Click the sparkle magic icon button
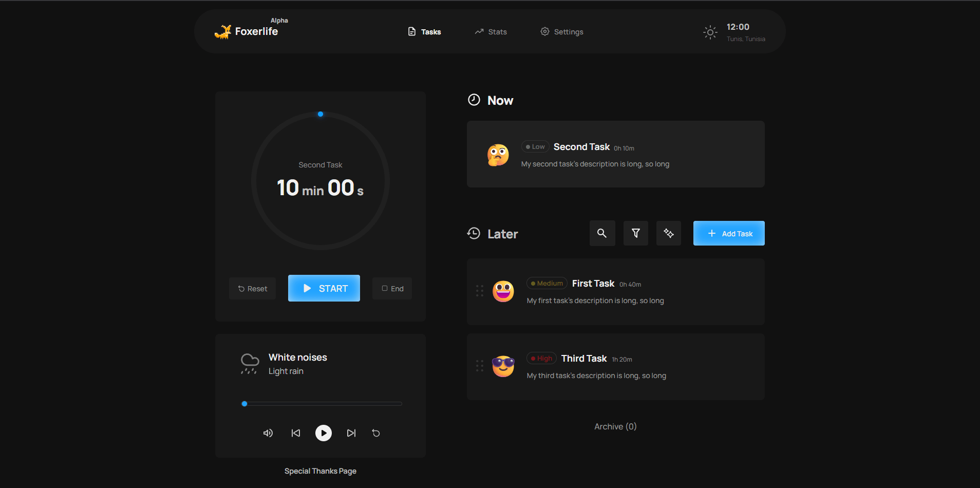Image resolution: width=980 pixels, height=488 pixels. click(668, 233)
